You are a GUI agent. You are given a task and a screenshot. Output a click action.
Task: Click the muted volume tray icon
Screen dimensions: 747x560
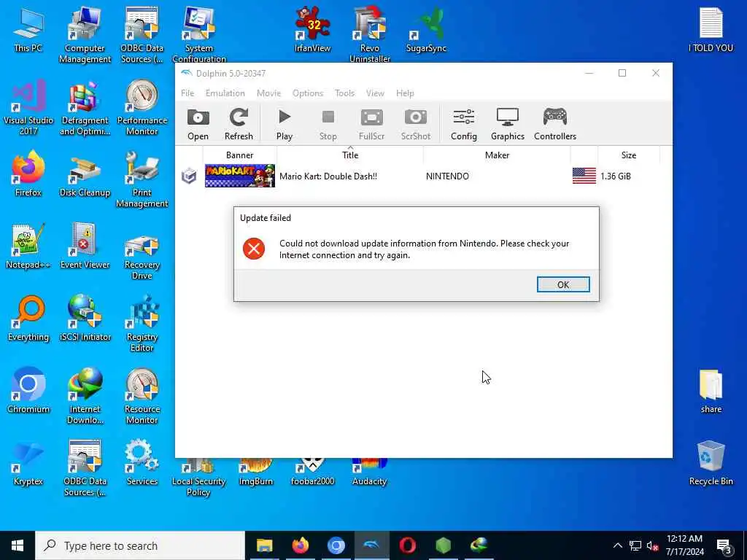point(653,545)
